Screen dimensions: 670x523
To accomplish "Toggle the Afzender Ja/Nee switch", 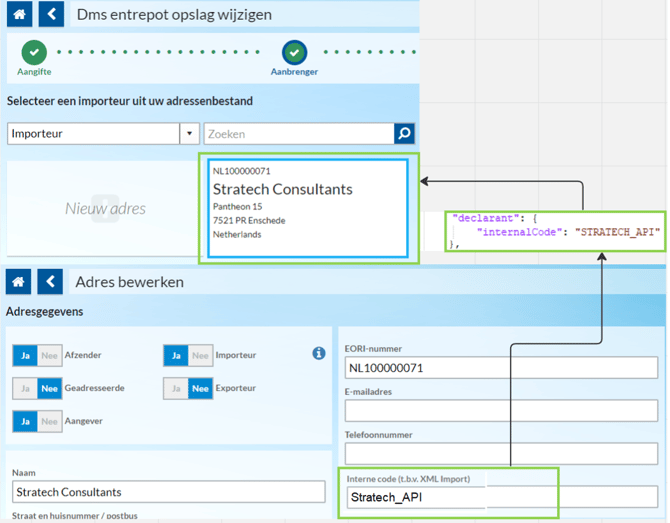I will 37,356.
